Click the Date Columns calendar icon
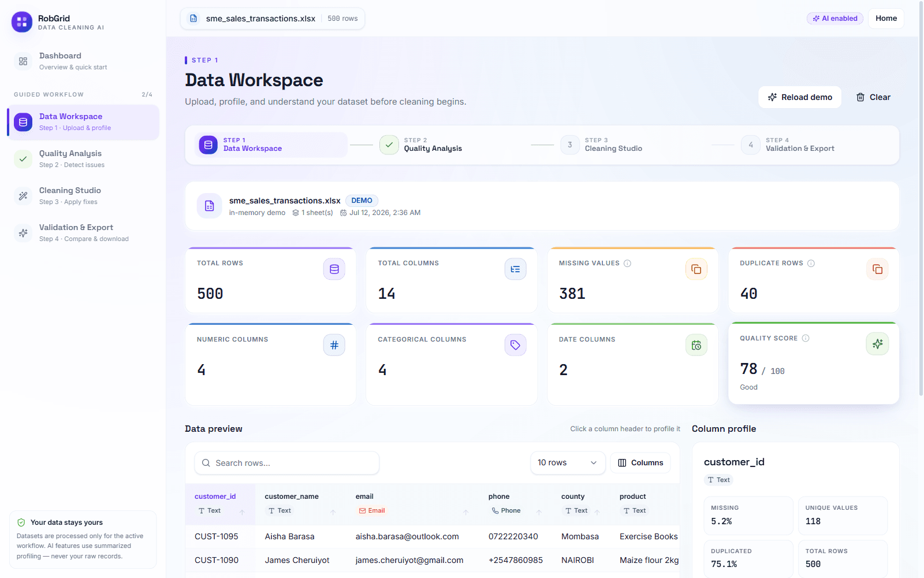The width and height of the screenshot is (924, 578). [696, 345]
